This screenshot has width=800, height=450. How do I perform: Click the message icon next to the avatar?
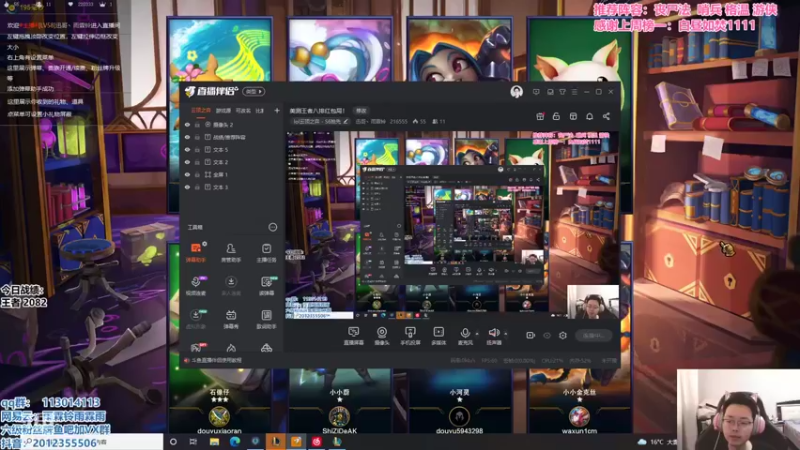[x=536, y=92]
